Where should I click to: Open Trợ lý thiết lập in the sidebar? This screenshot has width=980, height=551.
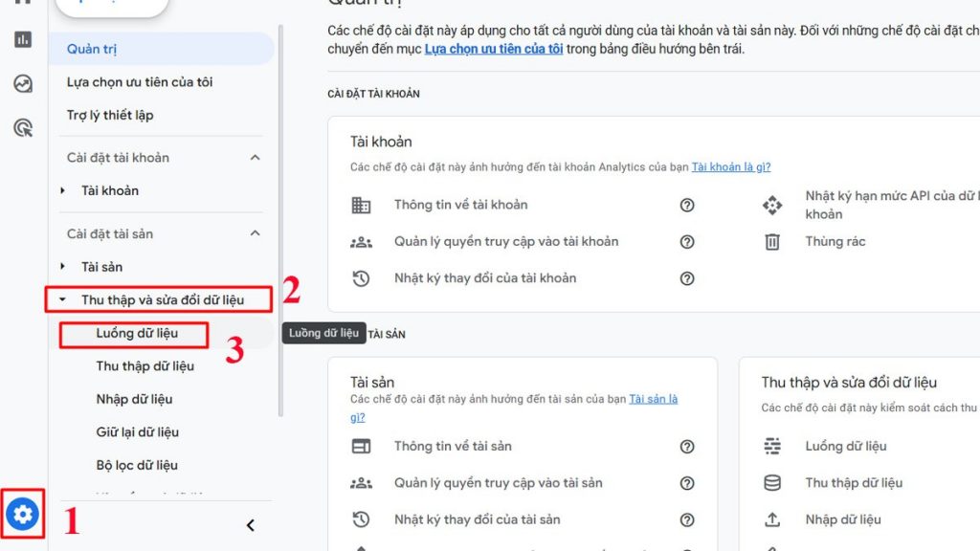pos(110,116)
